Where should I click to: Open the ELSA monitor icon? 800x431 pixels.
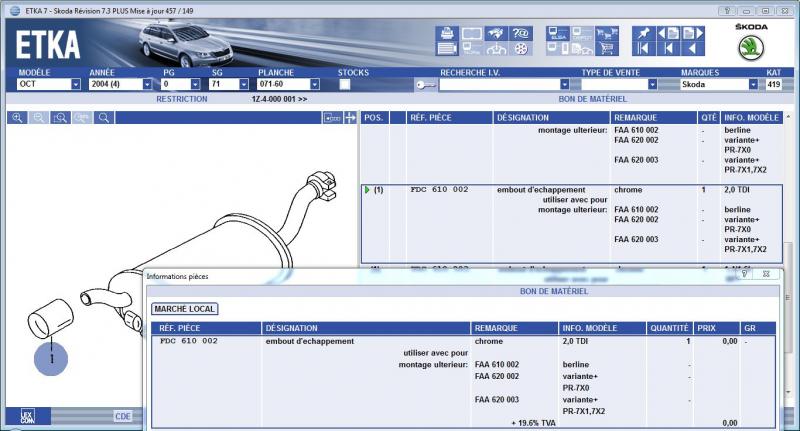(558, 34)
